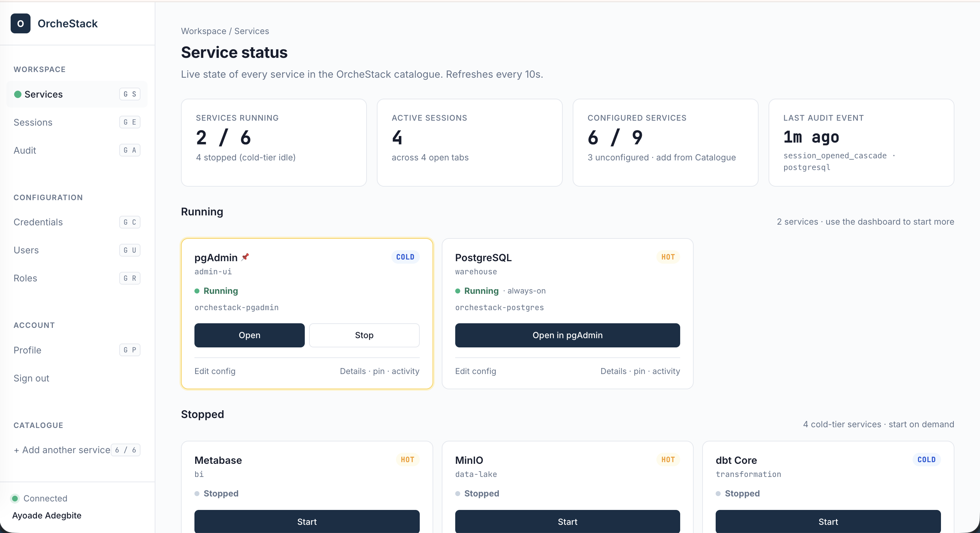Open Details · pin · activity for PostgreSQL
The height and width of the screenshot is (533, 980).
click(640, 371)
